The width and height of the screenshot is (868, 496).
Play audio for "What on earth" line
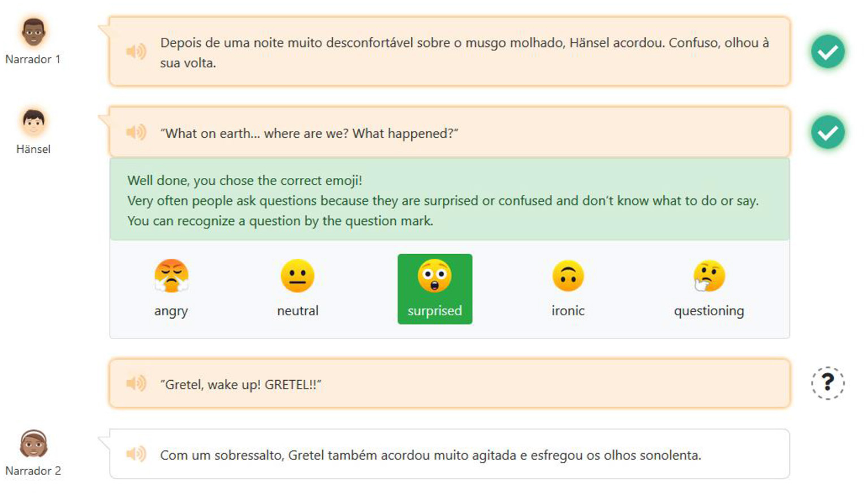136,133
